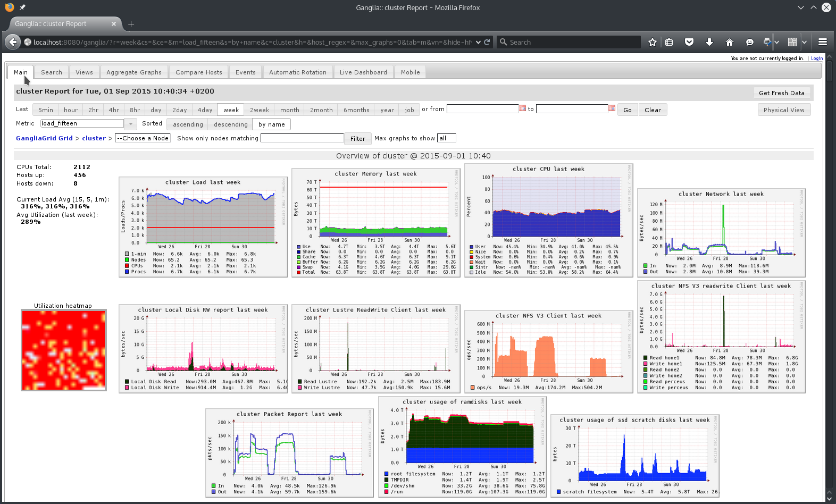The height and width of the screenshot is (504, 836).
Task: Click the Filter button
Action: pos(358,139)
